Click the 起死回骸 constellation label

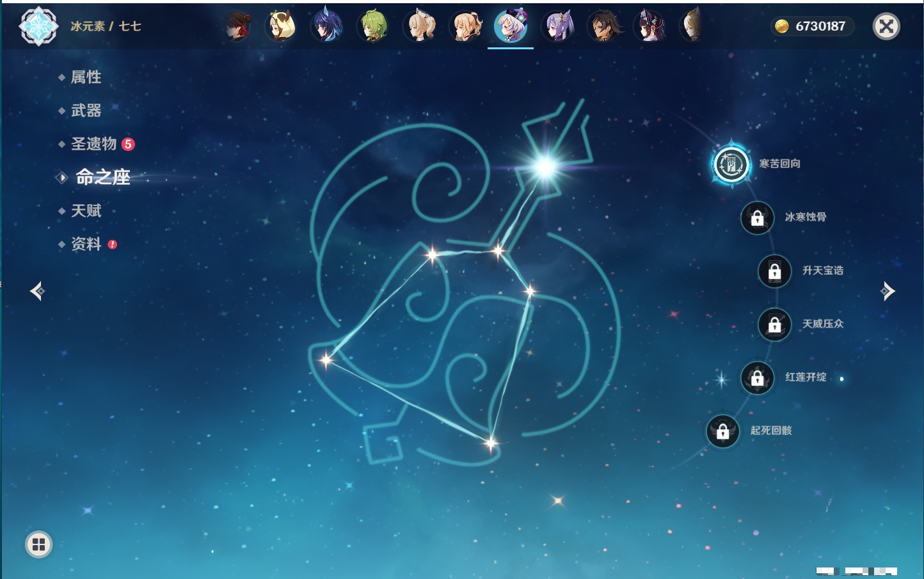click(x=771, y=431)
